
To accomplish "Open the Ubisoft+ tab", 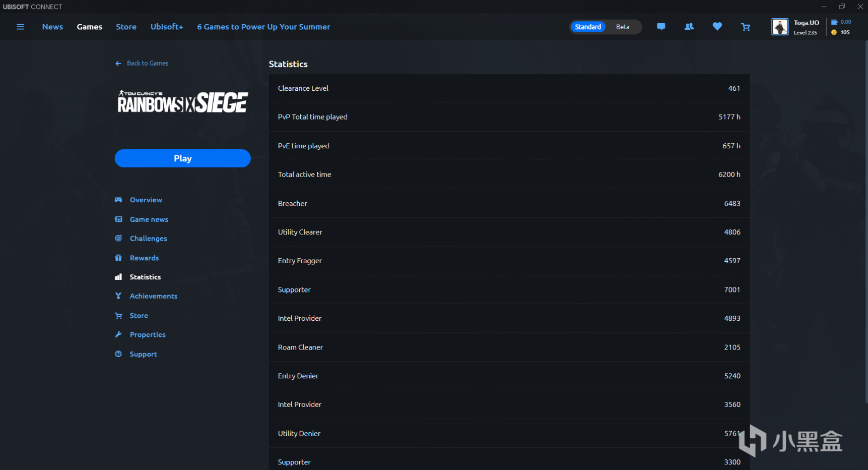I will coord(167,27).
